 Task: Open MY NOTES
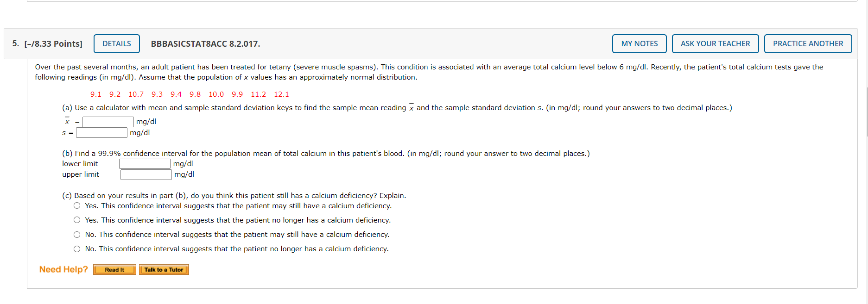click(639, 43)
